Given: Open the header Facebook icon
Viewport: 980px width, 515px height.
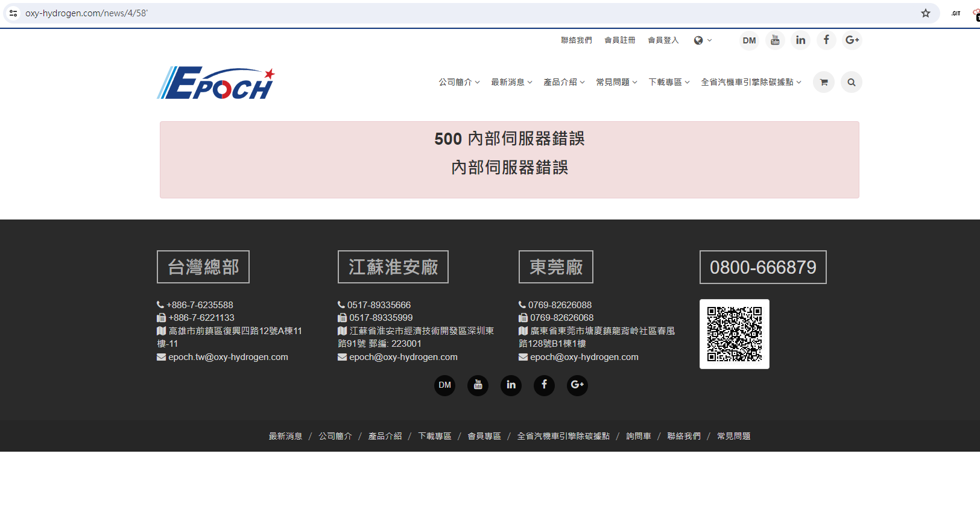Looking at the screenshot, I should click(826, 40).
